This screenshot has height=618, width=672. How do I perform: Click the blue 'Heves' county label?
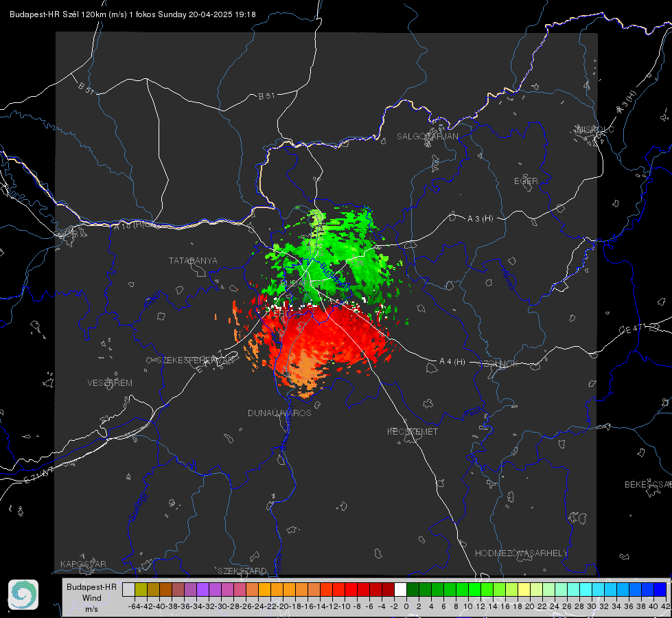pyautogui.click(x=507, y=279)
